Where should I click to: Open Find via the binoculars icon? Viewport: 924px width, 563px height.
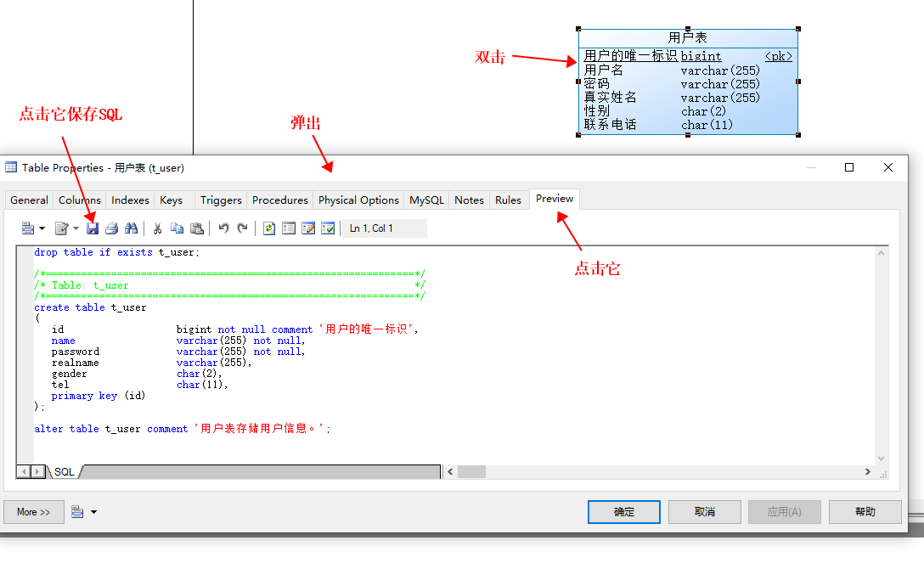(x=131, y=228)
